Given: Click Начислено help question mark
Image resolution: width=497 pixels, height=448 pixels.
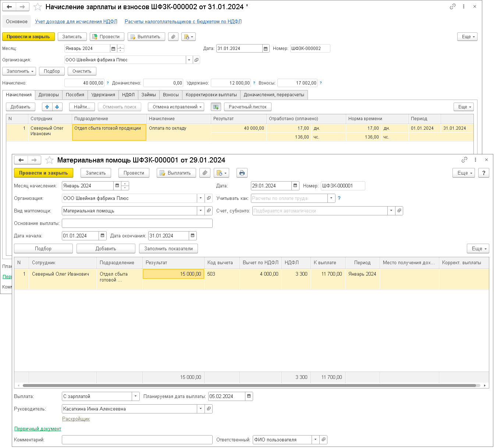Looking at the screenshot, I should click(x=107, y=83).
